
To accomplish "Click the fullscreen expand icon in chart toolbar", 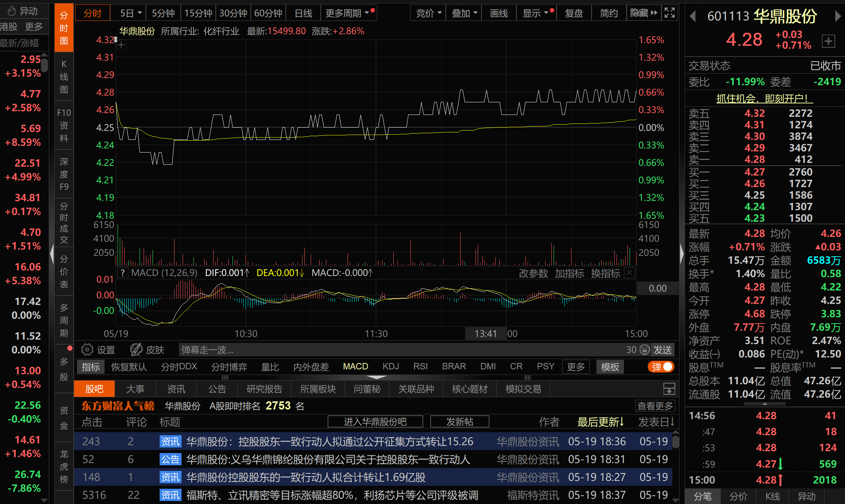I will 670,13.
